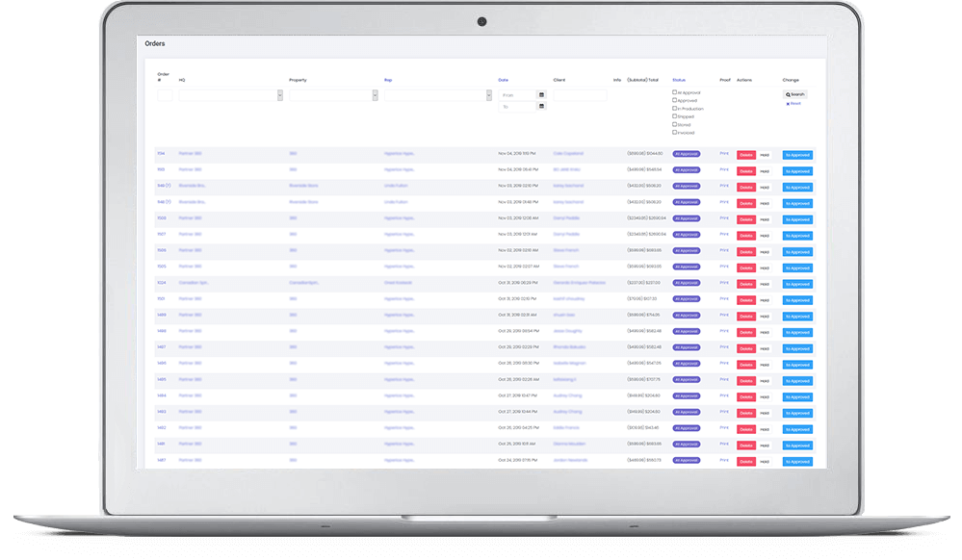Open calendar picker for From date
This screenshot has width=962, height=560.
point(541,95)
